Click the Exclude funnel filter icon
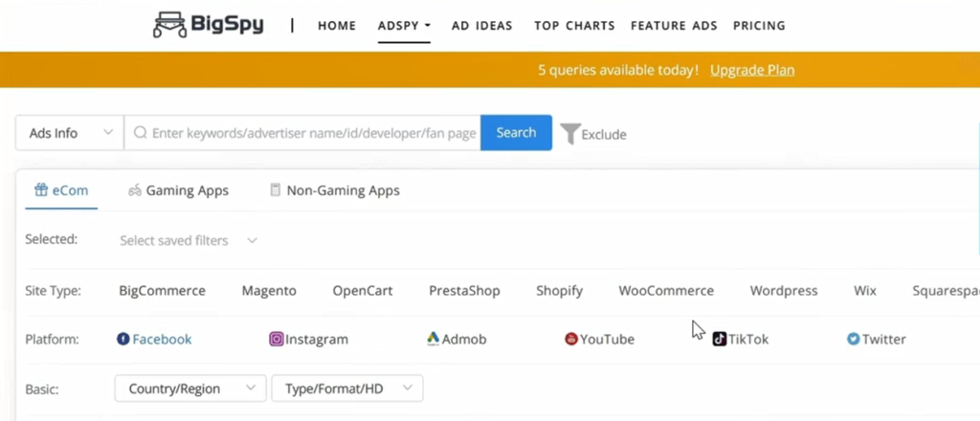The image size is (980, 421). click(570, 134)
